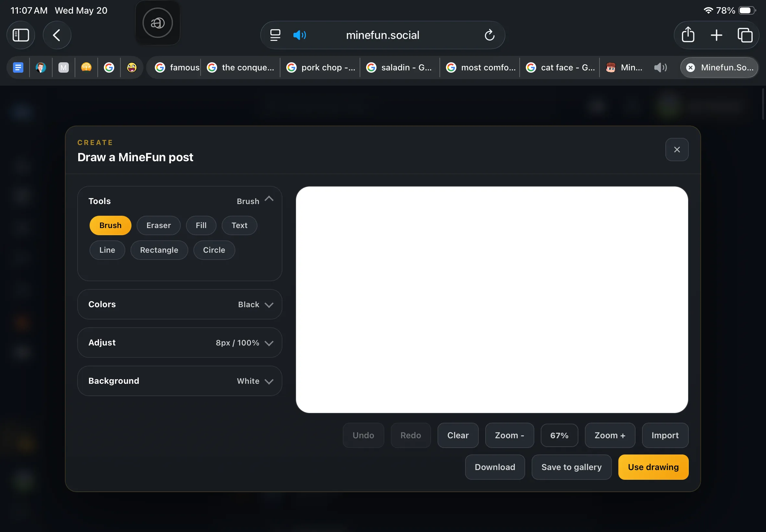This screenshot has width=766, height=532.
Task: Open the pinned orange mushroom tab
Action: (86, 68)
